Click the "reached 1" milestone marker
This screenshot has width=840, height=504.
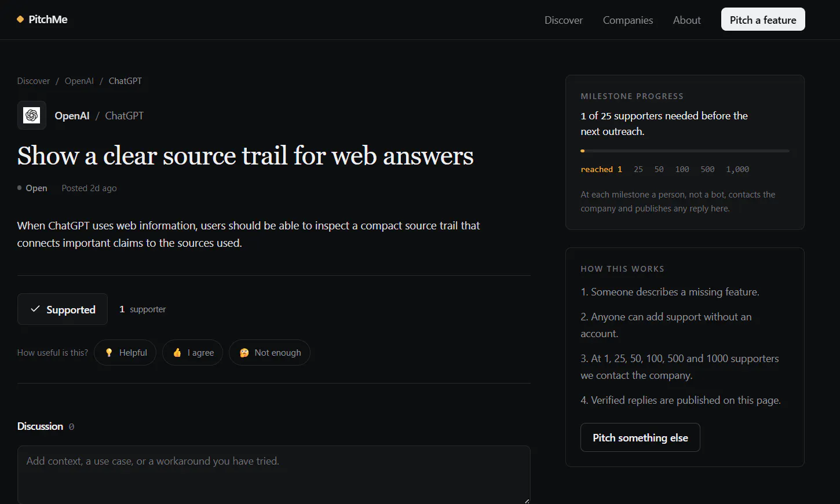tap(601, 169)
